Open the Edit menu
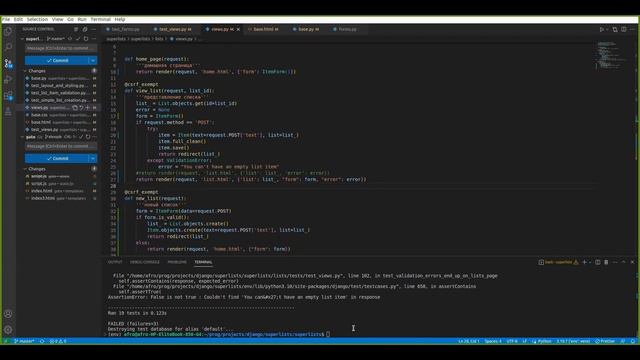Screen dimensions: 640x360 (18, 19)
